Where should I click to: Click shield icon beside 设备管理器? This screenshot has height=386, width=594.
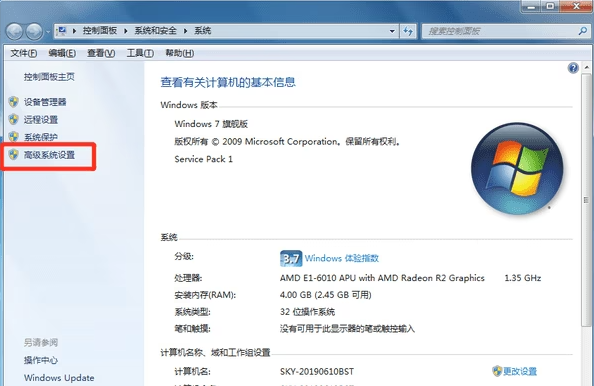[x=14, y=102]
